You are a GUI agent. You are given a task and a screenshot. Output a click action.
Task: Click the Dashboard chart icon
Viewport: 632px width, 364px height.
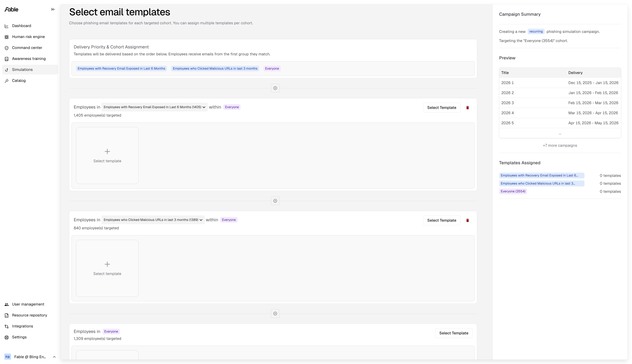pyautogui.click(x=7, y=26)
